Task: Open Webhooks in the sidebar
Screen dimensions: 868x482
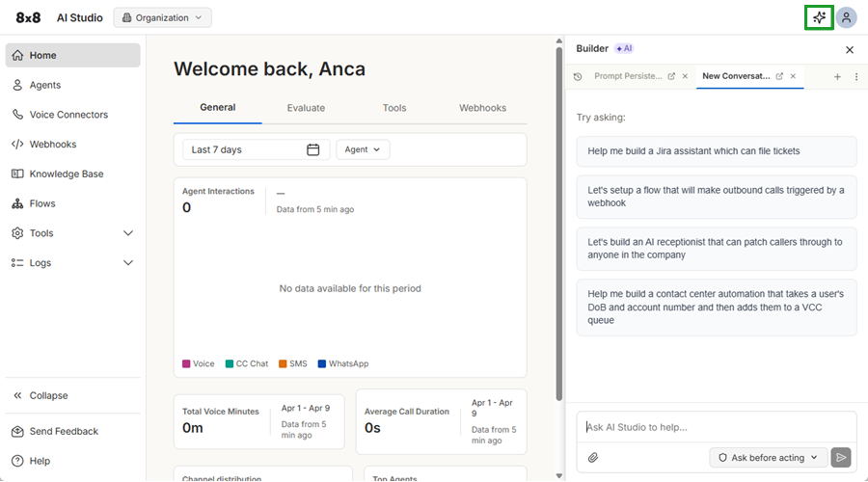Action: (x=72, y=144)
